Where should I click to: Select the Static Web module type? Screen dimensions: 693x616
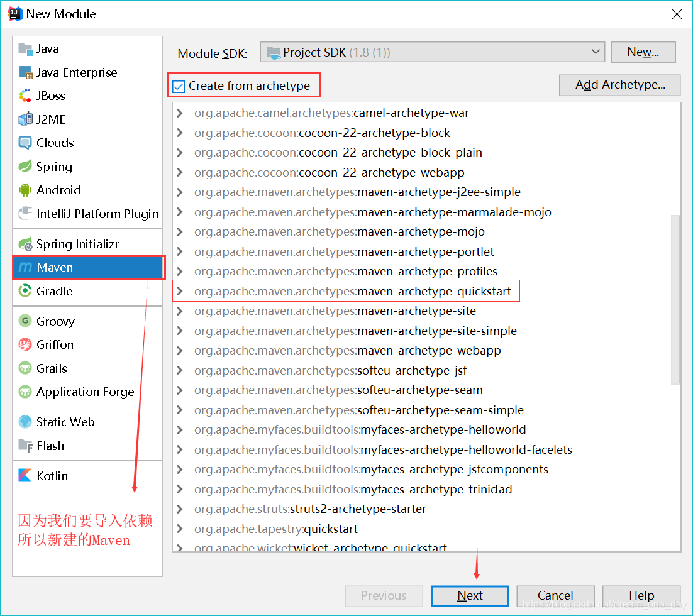87,422
